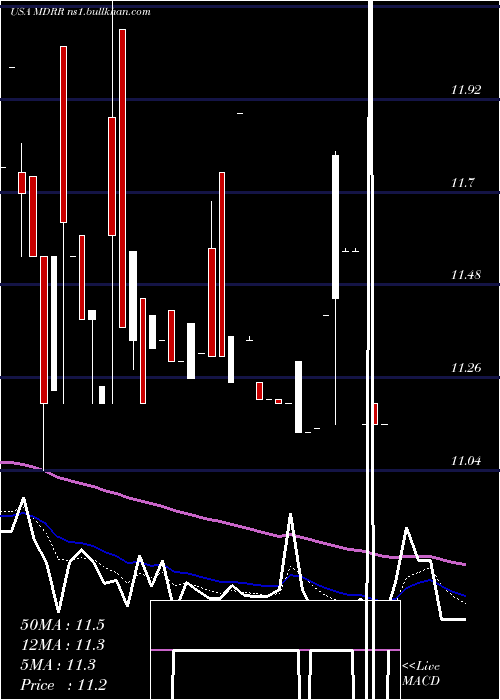500x700 pixels.
Task: Click the 'Price : 11.2' legend text
Action: 64,685
